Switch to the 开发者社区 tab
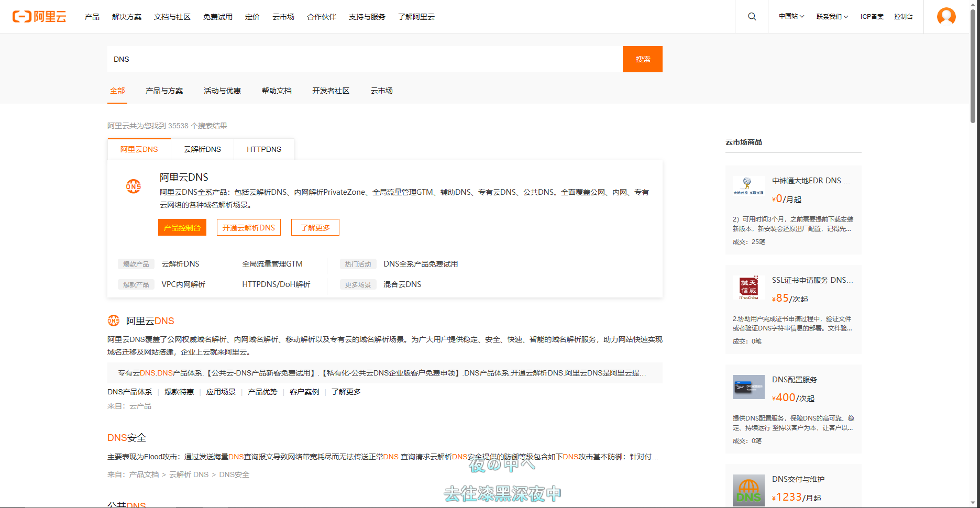Screen dimensions: 980x508 [x=331, y=91]
